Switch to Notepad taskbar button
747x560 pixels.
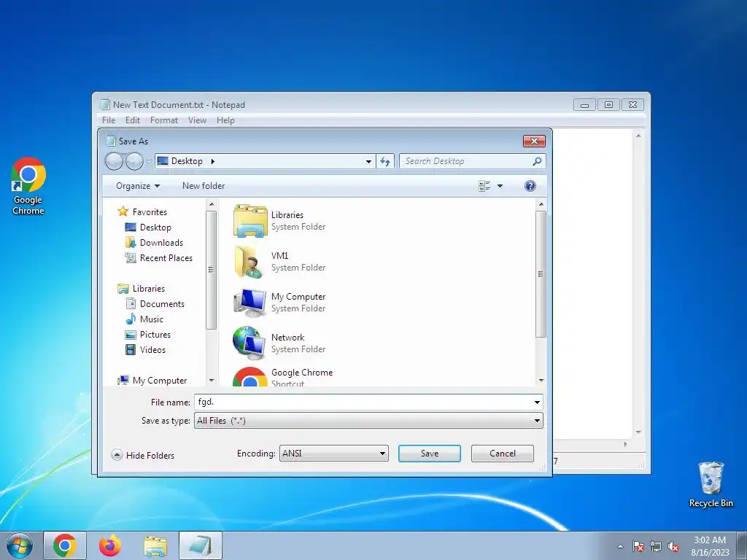pos(201,545)
